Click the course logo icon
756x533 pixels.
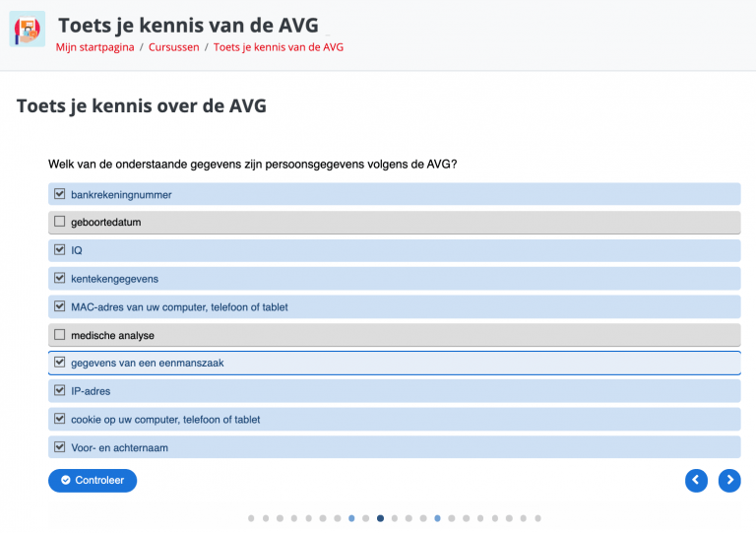28,29
